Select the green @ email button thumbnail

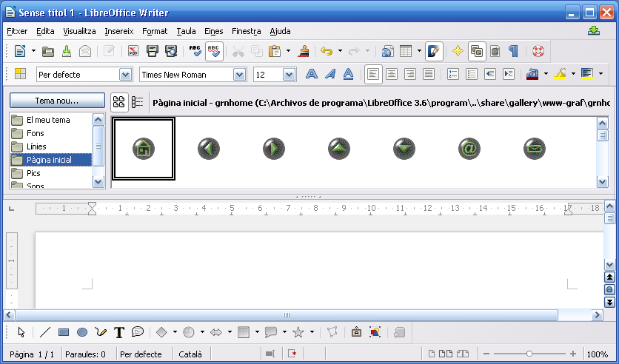(469, 149)
